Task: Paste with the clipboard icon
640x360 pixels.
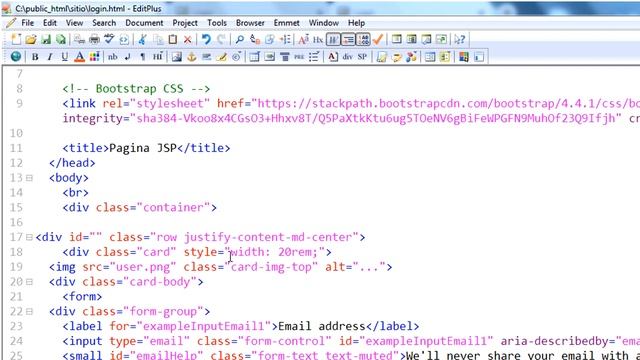Action: pos(173,40)
